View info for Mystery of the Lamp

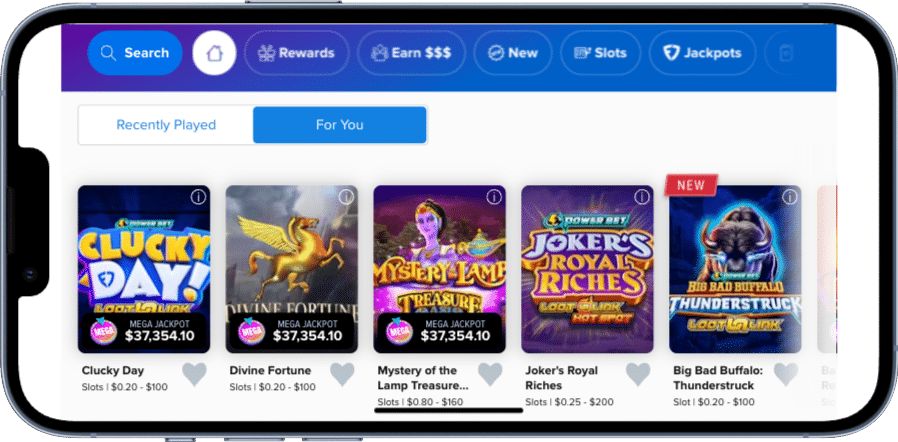[494, 197]
